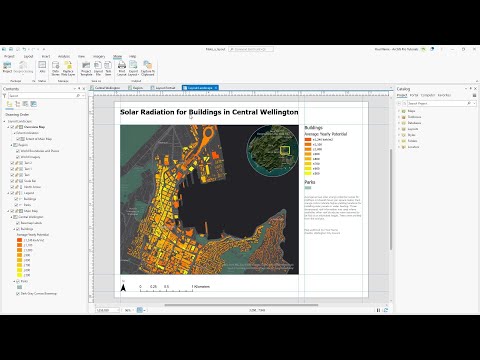The height and width of the screenshot is (360, 480).
Task: Click the Undo icon in quick access toolbar
Action: point(24,49)
